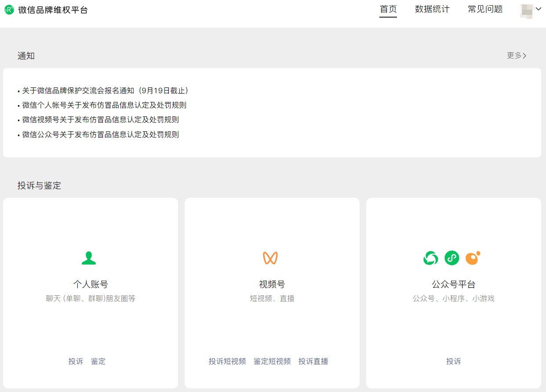Open the blurred user avatar
The width and height of the screenshot is (546, 392).
(x=526, y=11)
